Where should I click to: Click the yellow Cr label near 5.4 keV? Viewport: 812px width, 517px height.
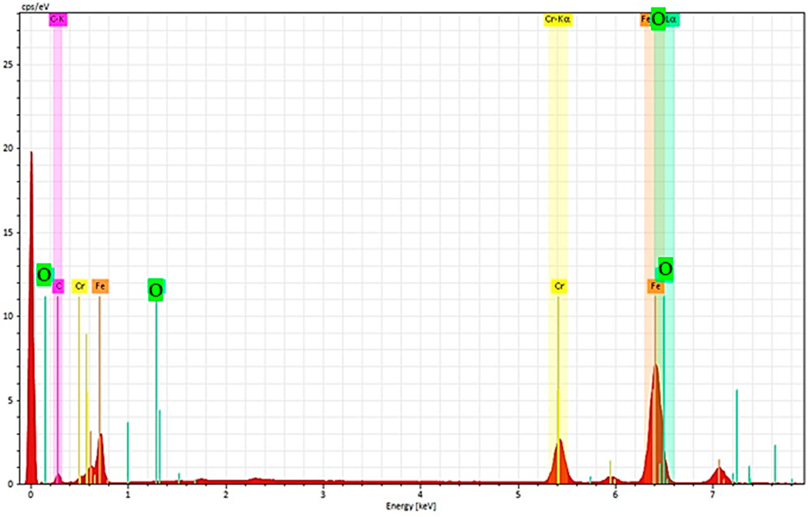coord(559,286)
